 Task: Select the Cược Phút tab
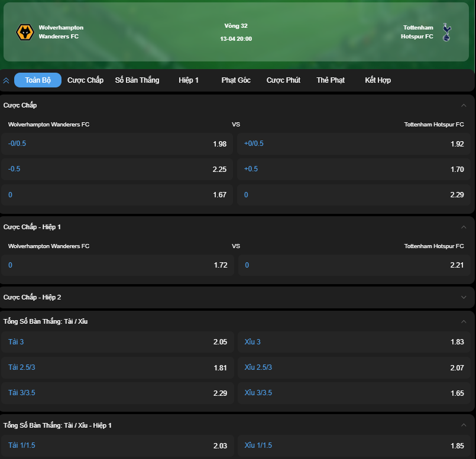pos(284,80)
